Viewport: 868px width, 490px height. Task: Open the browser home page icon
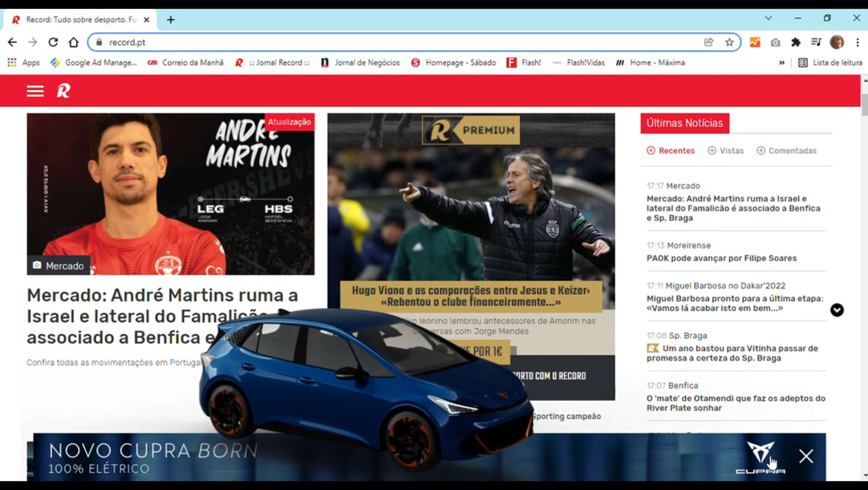(x=73, y=42)
